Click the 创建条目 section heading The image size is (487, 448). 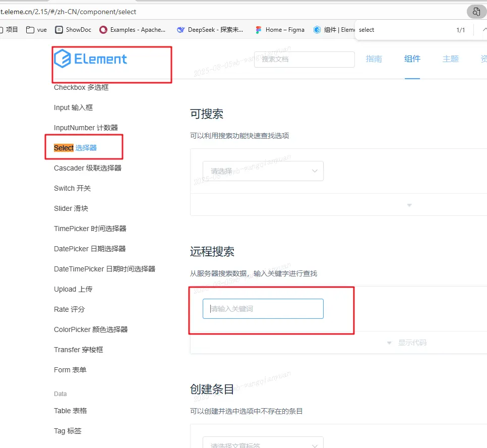(212, 389)
